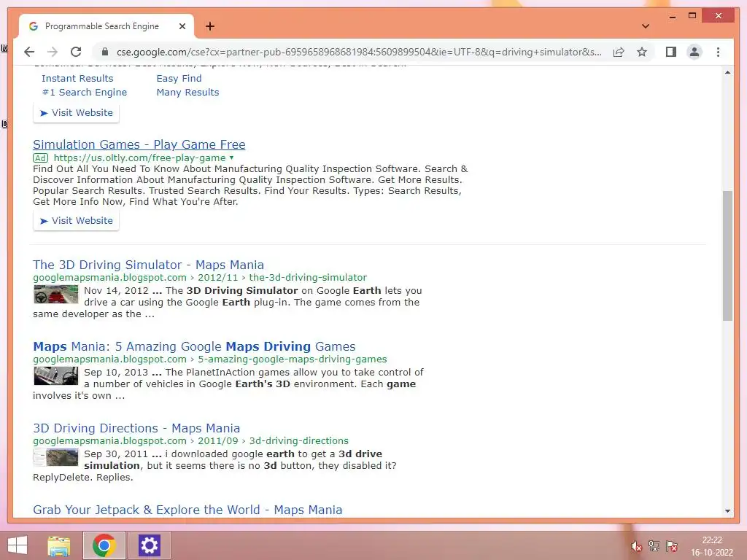747x560 pixels.
Task: Open the 5 Amazing Google Maps Driving Games result
Action: (194, 346)
